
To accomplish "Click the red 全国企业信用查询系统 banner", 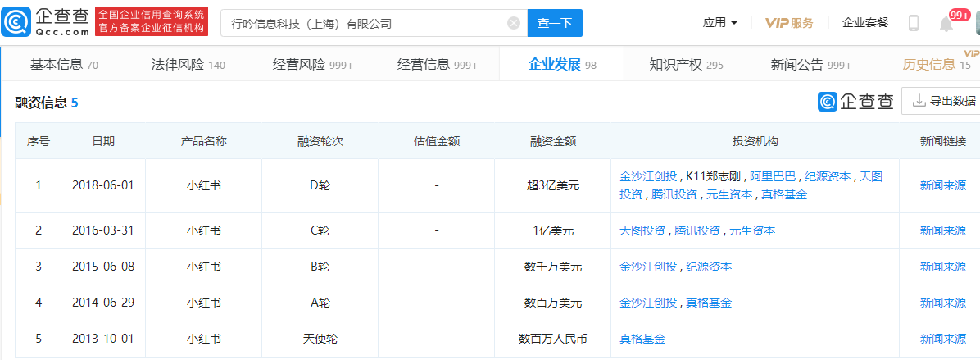I will pyautogui.click(x=152, y=22).
